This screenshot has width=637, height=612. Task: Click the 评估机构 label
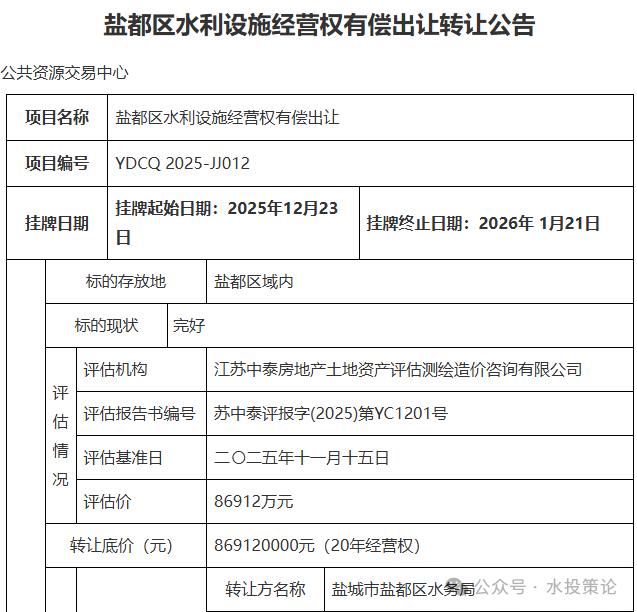[x=115, y=370]
